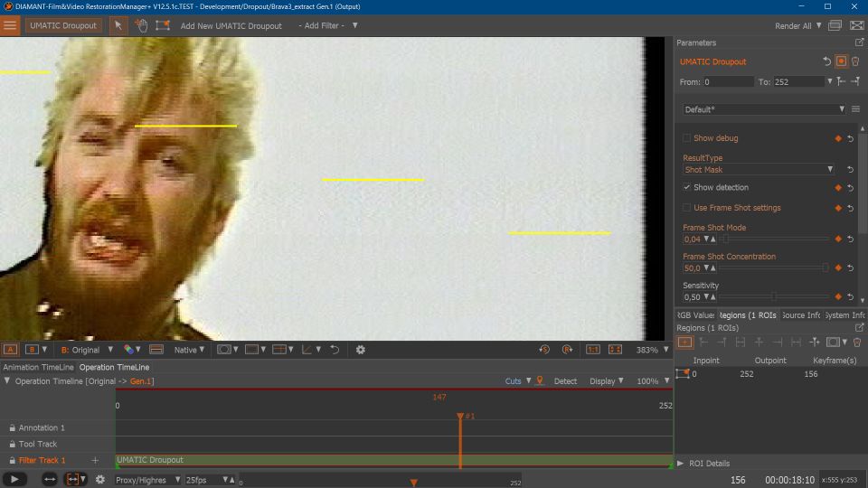
Task: Delete the selected ROI trash icon
Action: coord(857,343)
